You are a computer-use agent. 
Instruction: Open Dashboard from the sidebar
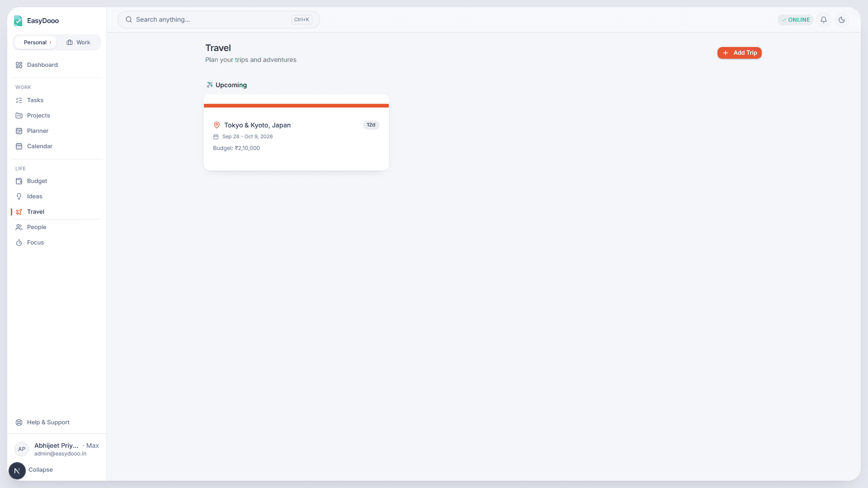pyautogui.click(x=57, y=65)
